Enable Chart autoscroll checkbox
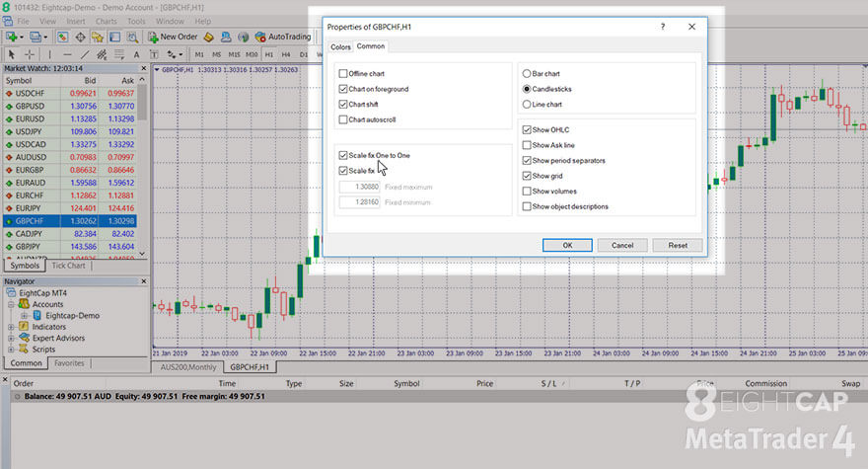The height and width of the screenshot is (469, 868). click(x=343, y=119)
